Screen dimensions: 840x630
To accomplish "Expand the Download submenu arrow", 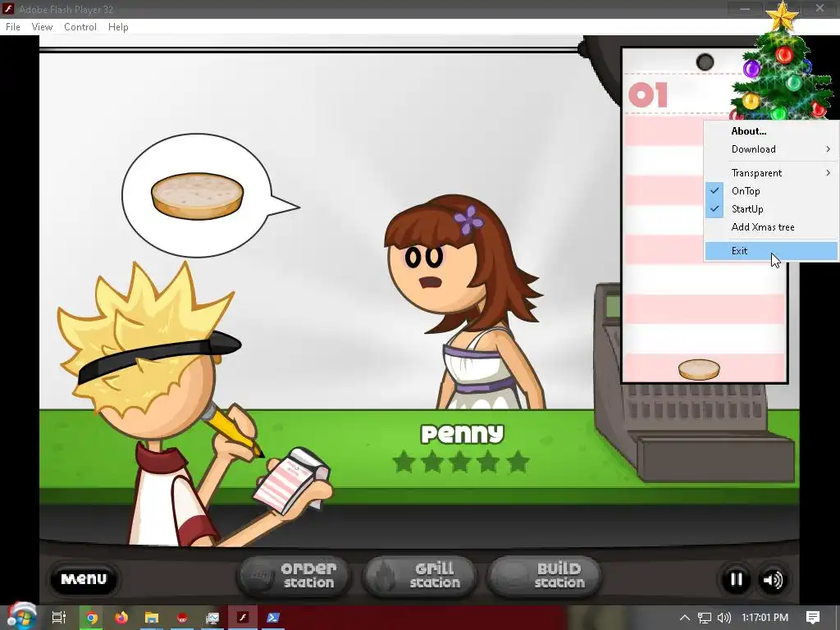I will point(828,149).
